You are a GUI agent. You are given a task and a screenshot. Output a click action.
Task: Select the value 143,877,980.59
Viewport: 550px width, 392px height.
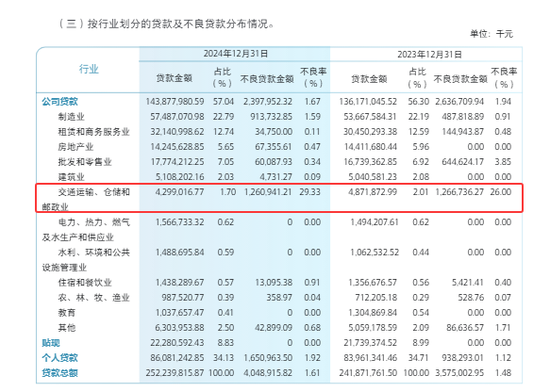(175, 102)
